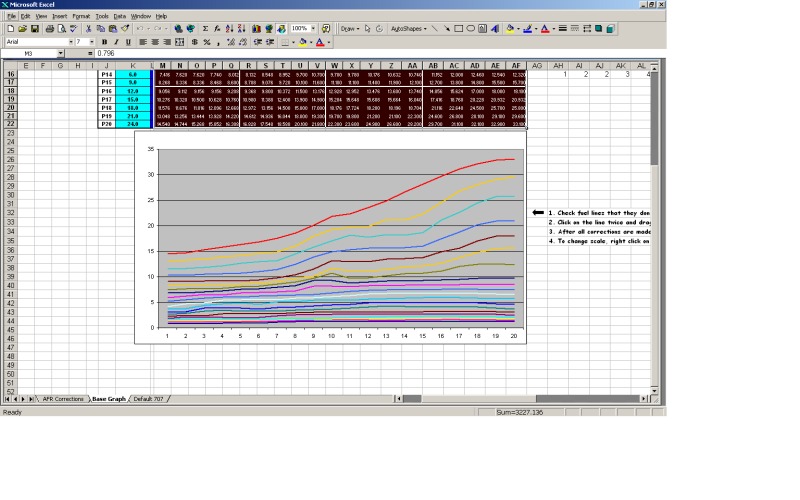The image size is (800, 500).
Task: Sort descending Z-A icon
Action: click(x=241, y=29)
